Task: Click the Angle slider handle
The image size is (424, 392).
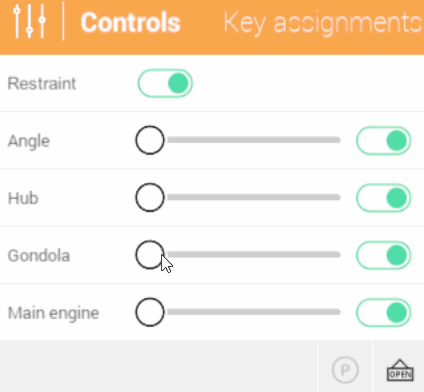Action: 150,140
